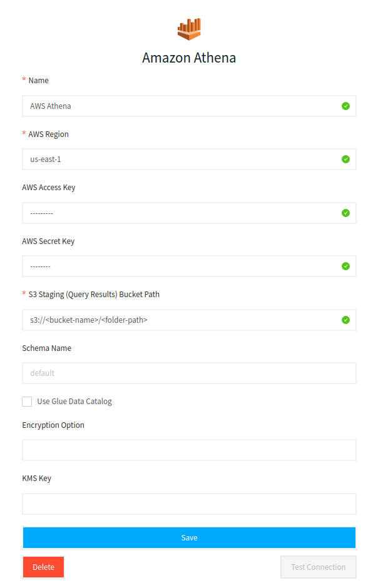Click the green check on S3 Staging Bucket Path

coord(345,320)
